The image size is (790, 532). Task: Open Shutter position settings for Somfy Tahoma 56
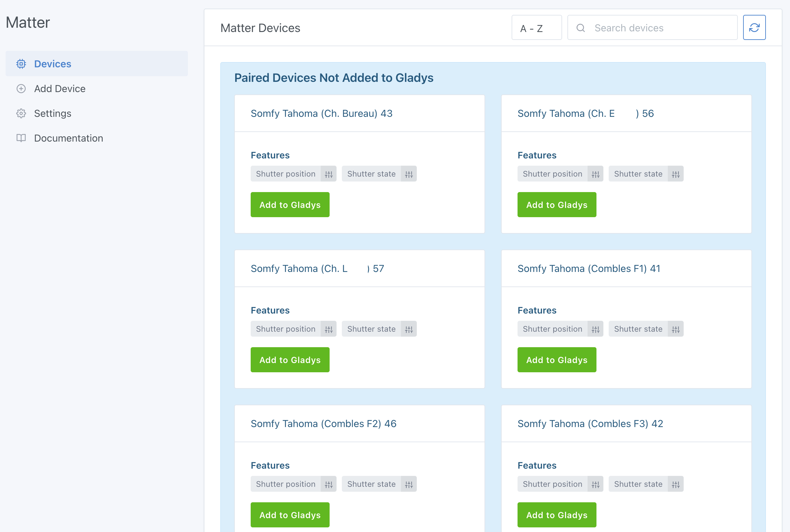click(x=595, y=174)
